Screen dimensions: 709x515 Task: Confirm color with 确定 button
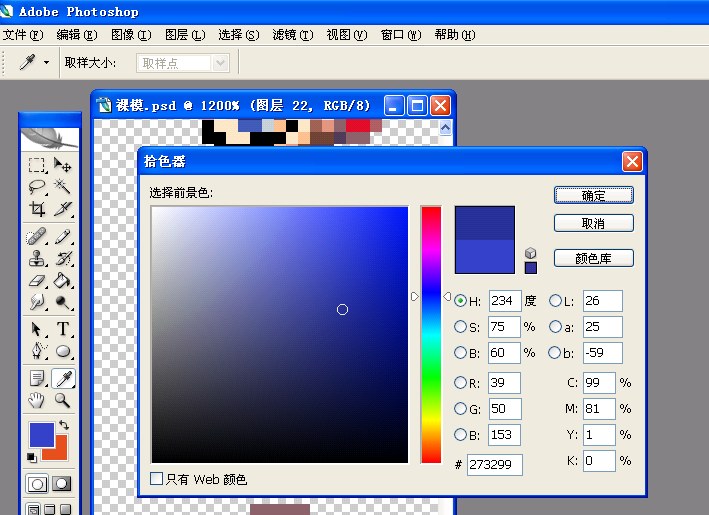pos(594,195)
